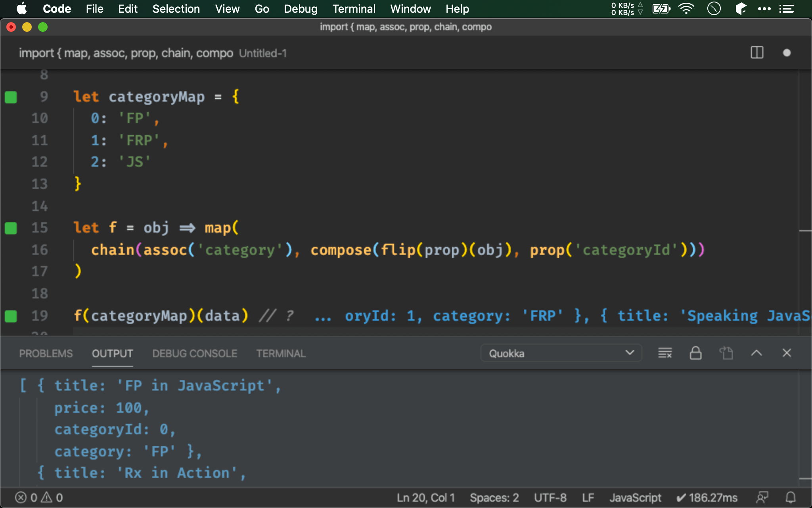The width and height of the screenshot is (812, 508).
Task: Click the circular clock-like menu bar icon
Action: pyautogui.click(x=714, y=9)
